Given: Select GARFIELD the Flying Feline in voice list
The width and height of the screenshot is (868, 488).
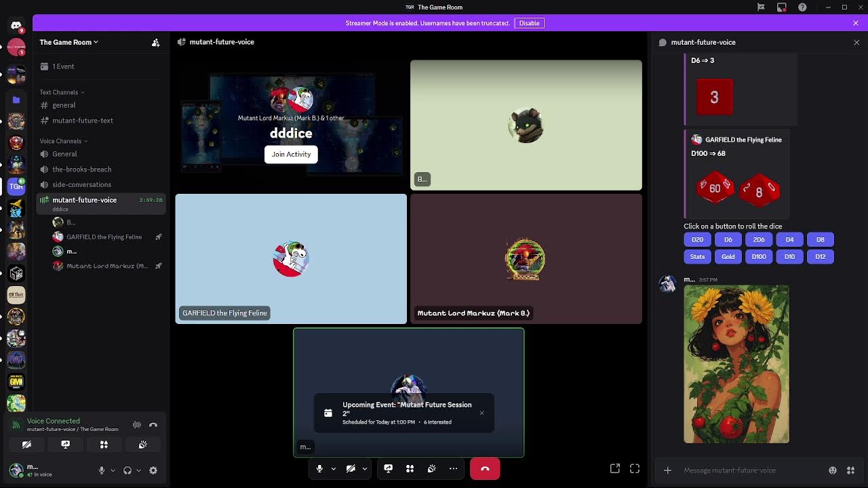Looking at the screenshot, I should point(107,237).
